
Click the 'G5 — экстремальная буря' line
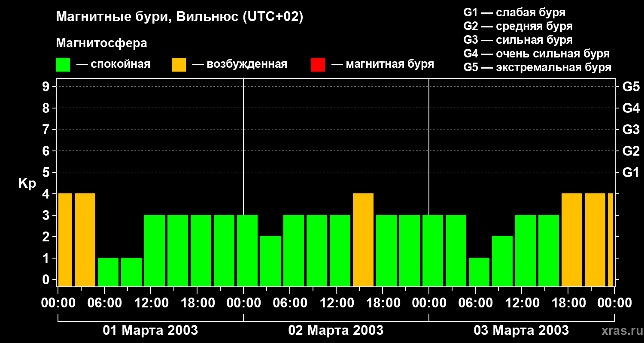(x=538, y=67)
